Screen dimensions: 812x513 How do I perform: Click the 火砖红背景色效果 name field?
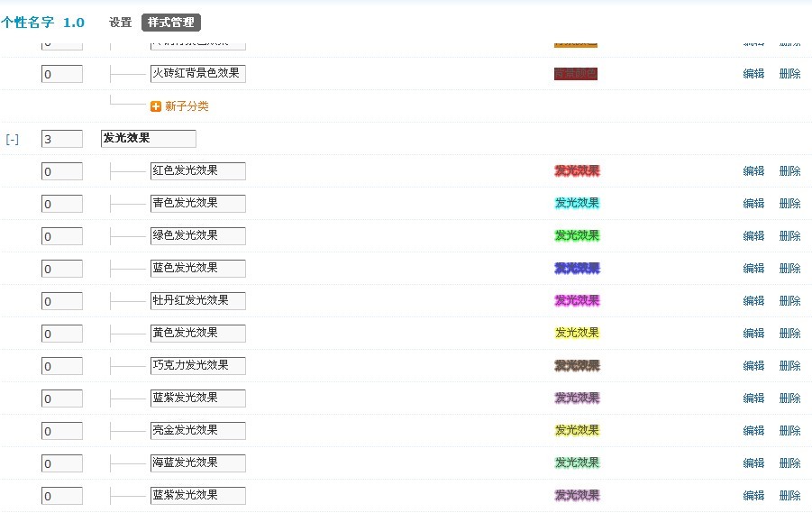198,74
